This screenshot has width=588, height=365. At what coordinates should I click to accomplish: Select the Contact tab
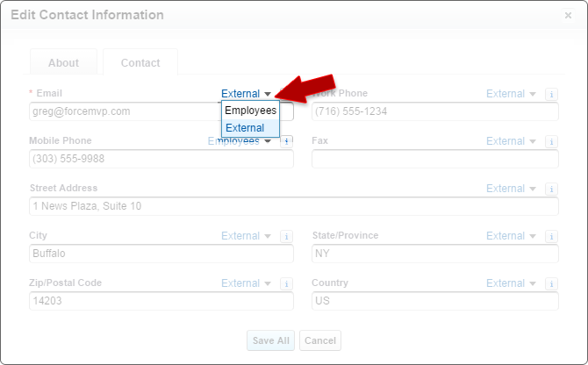pos(140,63)
